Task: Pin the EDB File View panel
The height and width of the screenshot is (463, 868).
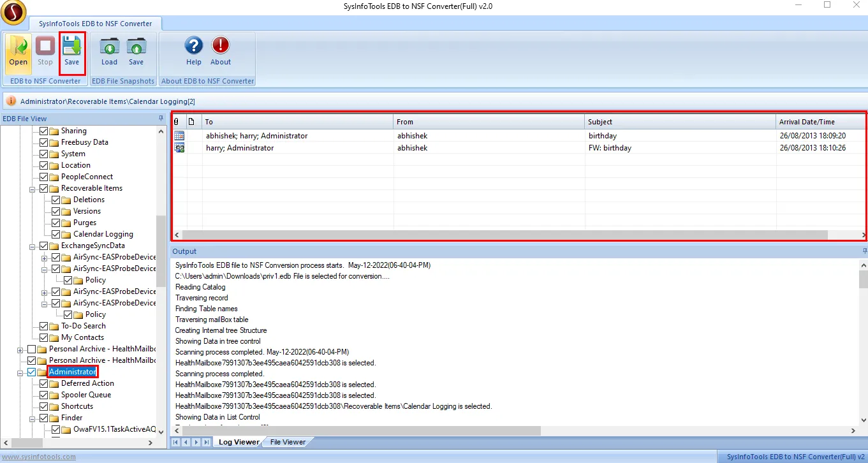Action: click(x=161, y=119)
